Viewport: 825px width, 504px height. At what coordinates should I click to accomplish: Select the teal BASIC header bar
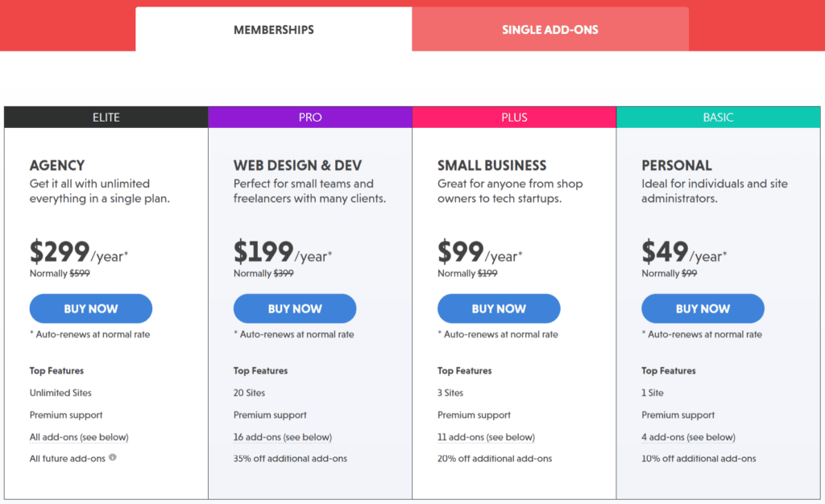point(718,117)
